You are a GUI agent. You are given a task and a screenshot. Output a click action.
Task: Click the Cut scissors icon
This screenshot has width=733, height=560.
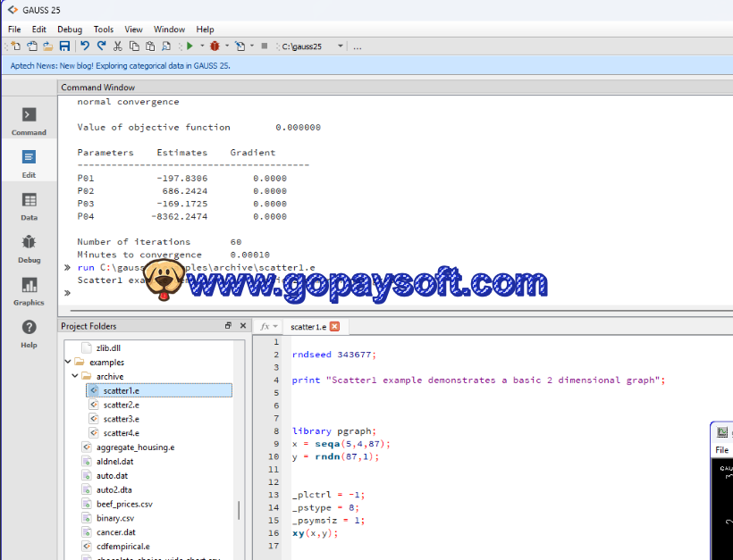click(x=117, y=46)
